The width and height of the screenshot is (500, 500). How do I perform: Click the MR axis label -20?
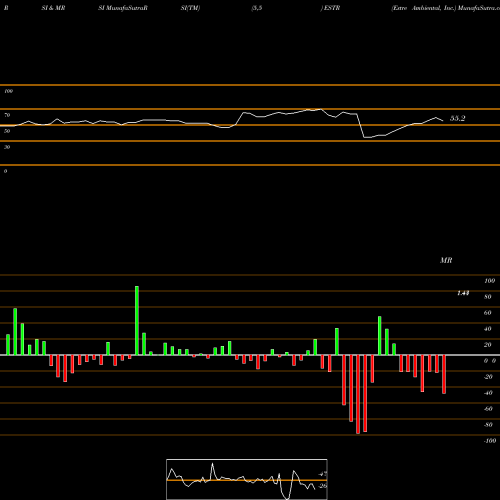[488, 377]
